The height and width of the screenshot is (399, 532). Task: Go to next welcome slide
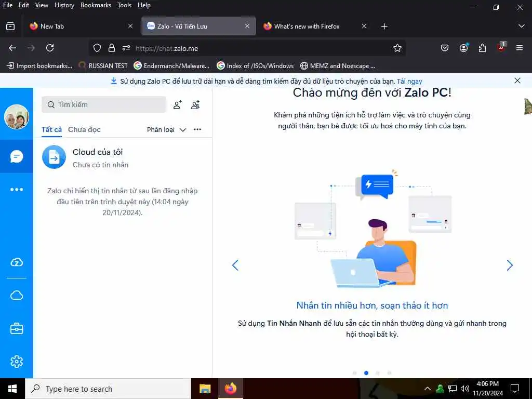pyautogui.click(x=510, y=265)
